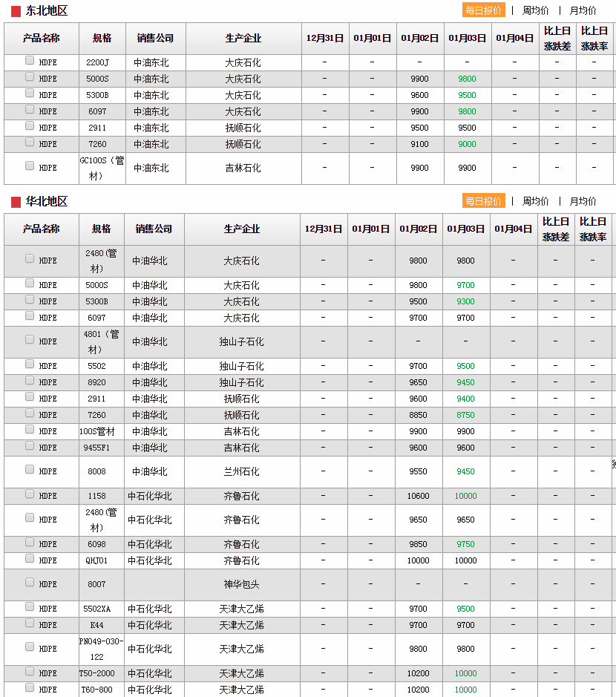This screenshot has width=616, height=697.
Task: Toggle checkbox for 中油东北 6097 row
Action: (30, 109)
